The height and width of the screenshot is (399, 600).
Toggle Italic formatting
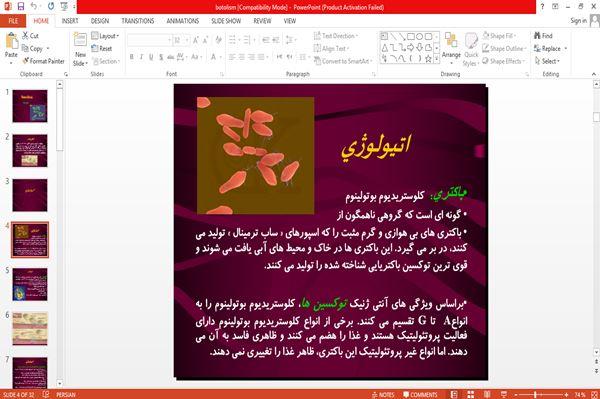tap(141, 57)
